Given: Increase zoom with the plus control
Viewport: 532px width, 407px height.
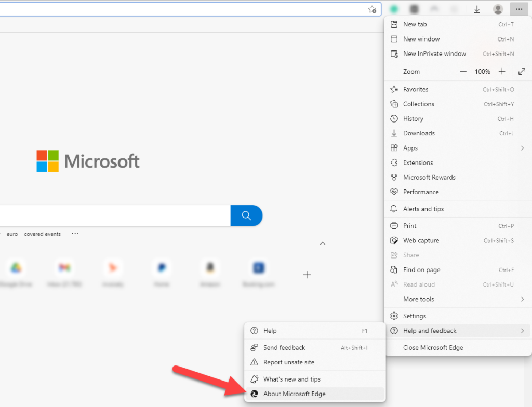Looking at the screenshot, I should (502, 71).
